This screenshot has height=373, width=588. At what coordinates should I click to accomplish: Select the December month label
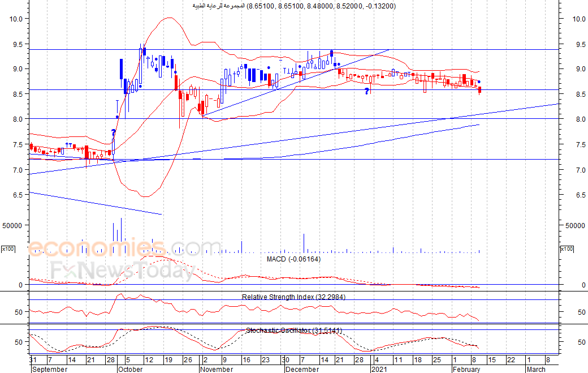[302, 369]
